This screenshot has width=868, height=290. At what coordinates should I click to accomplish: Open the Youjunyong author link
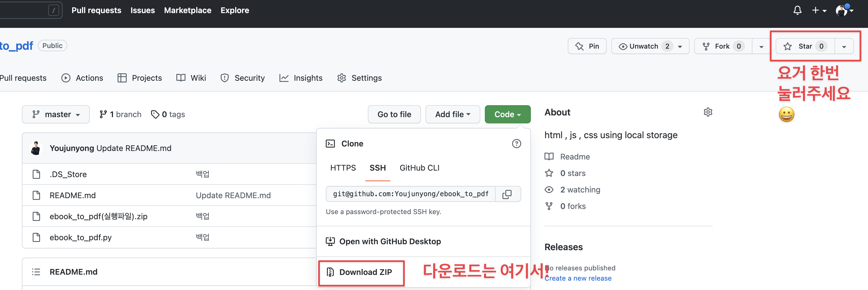[72, 148]
